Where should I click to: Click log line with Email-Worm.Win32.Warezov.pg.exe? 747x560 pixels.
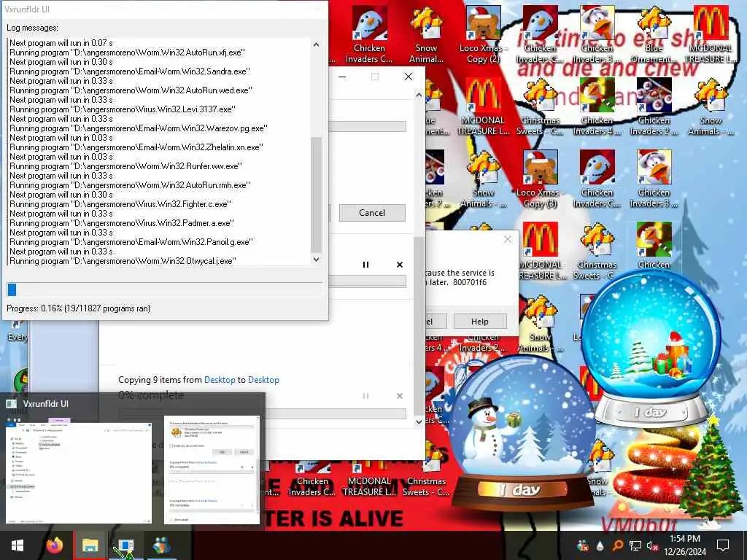click(x=139, y=128)
